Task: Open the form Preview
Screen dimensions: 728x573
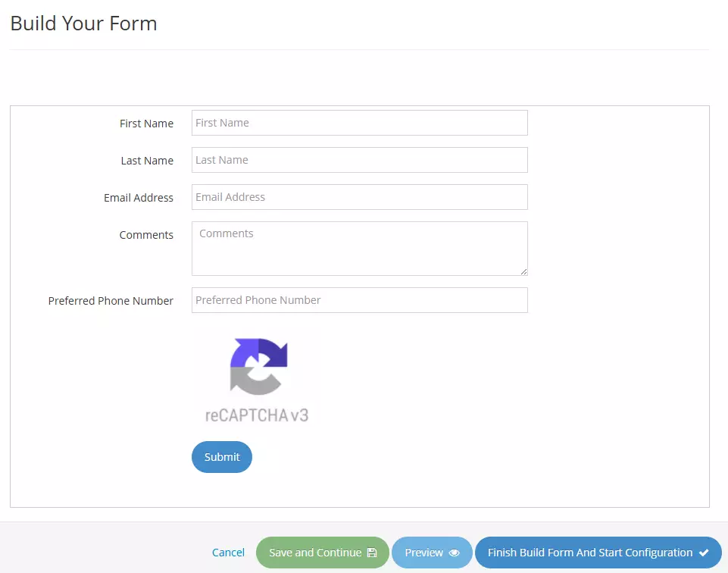Action: point(432,553)
